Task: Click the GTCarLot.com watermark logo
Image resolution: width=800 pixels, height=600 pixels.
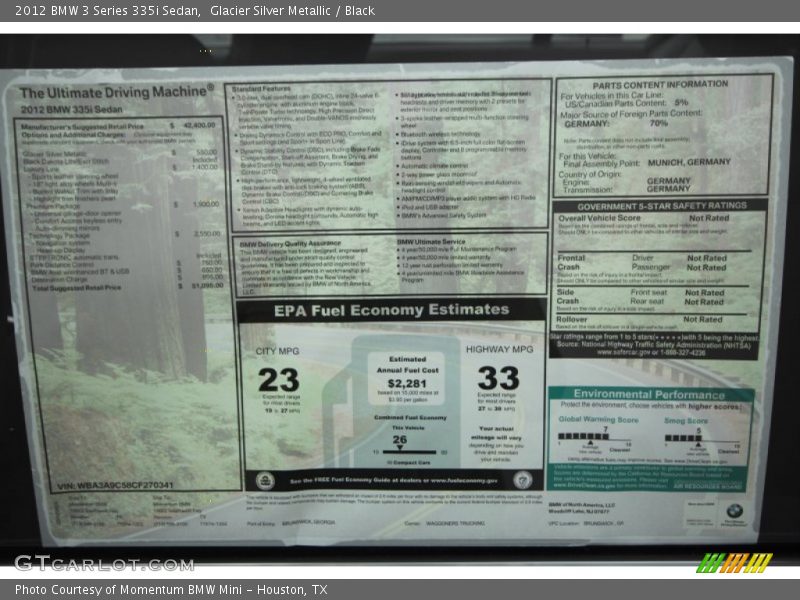Action: pos(104,563)
